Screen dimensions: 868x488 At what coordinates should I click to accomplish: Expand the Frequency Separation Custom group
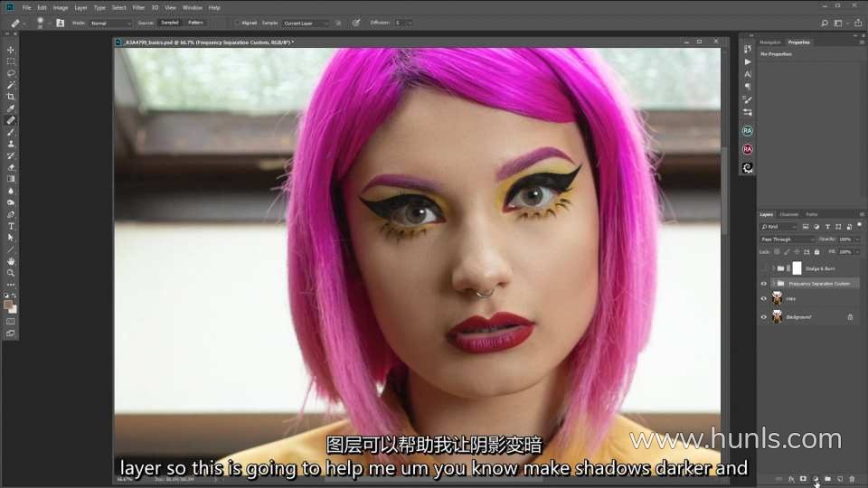tap(773, 283)
